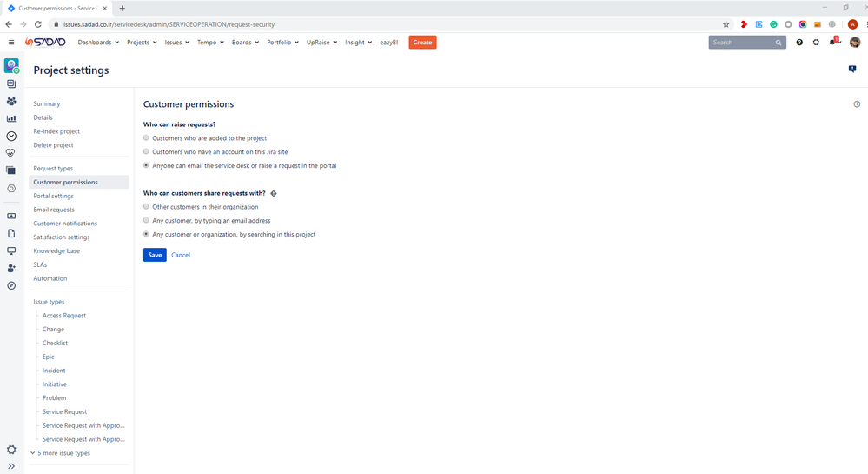Open Jira administration gear in top bar
Screen dimensions: 868x474
click(816, 42)
